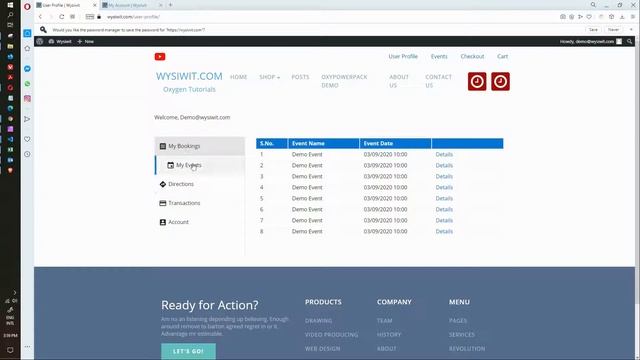Open the notification center in taskbar

point(10,350)
